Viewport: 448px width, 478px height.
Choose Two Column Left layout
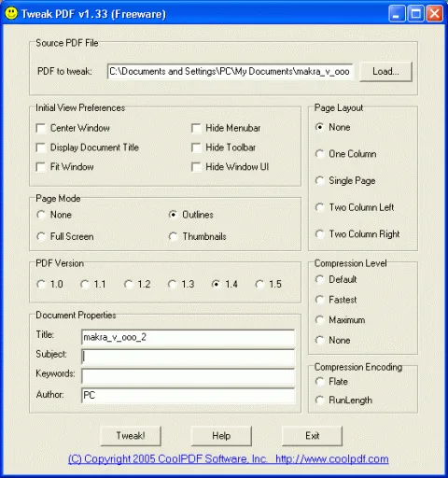pyautogui.click(x=319, y=207)
